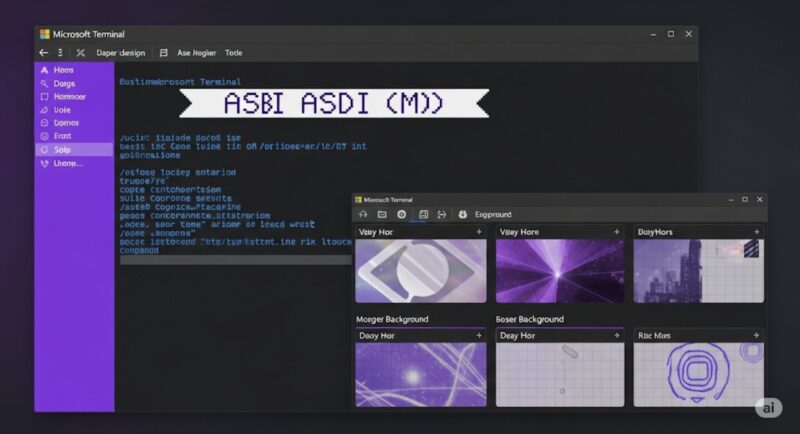Click the ASBI ASDI (M)) banner
Image resolution: width=800 pixels, height=434 pixels.
pyautogui.click(x=334, y=104)
